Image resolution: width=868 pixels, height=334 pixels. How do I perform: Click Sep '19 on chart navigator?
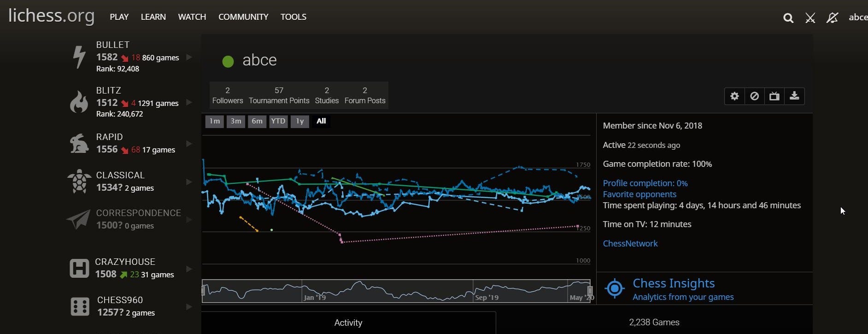[x=487, y=298]
